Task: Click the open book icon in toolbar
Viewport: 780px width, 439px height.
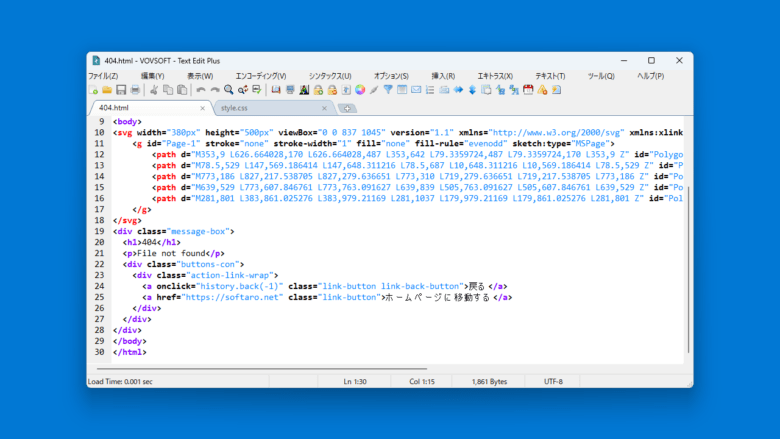Action: coord(276,90)
